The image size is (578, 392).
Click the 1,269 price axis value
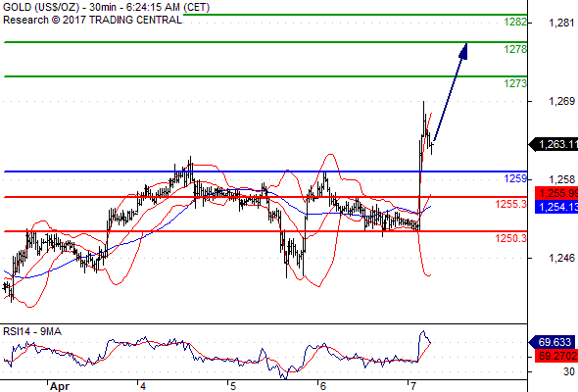(561, 101)
